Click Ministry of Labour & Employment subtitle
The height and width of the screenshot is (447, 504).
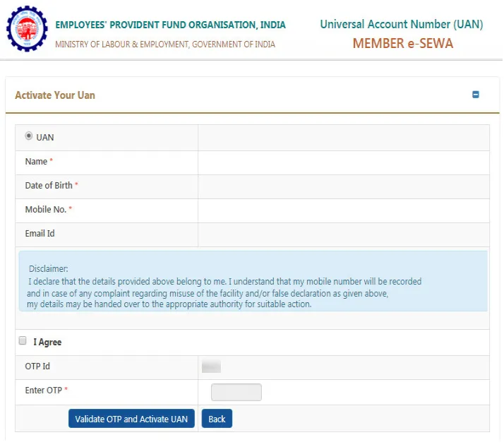point(165,44)
